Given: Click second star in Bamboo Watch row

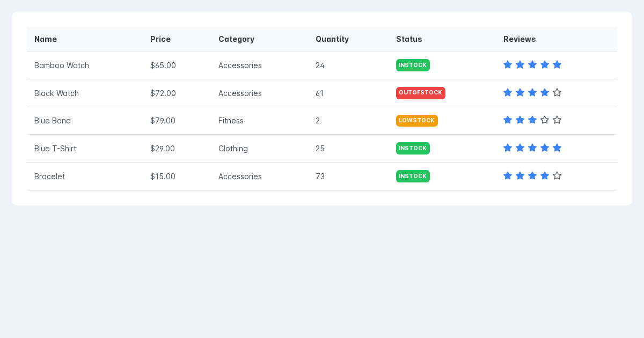Looking at the screenshot, I should [x=520, y=65].
